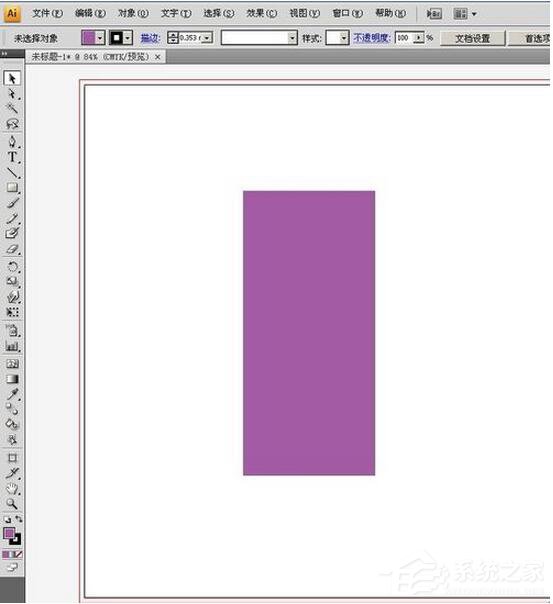
Task: Click the 不透明度 opacity link
Action: click(x=372, y=38)
